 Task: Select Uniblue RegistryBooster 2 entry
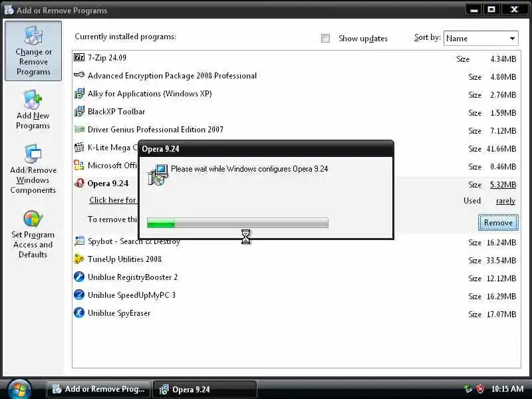tap(132, 277)
